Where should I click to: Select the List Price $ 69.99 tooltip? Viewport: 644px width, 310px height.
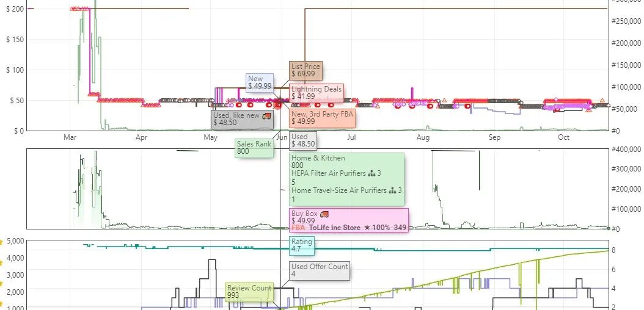click(306, 70)
